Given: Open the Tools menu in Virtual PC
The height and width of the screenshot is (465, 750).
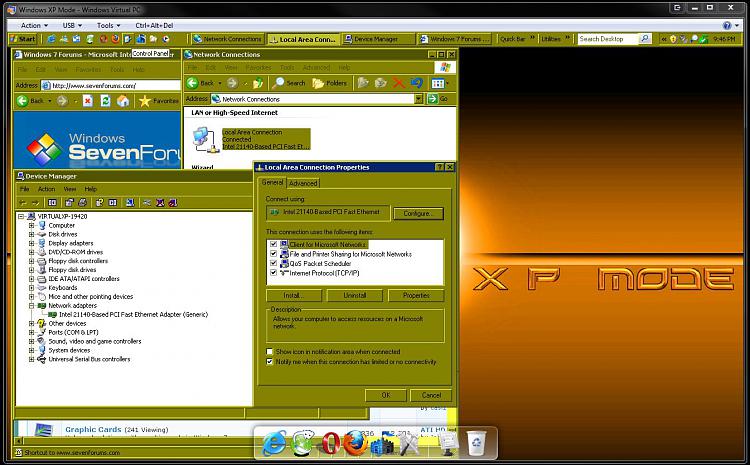Looking at the screenshot, I should 109,25.
